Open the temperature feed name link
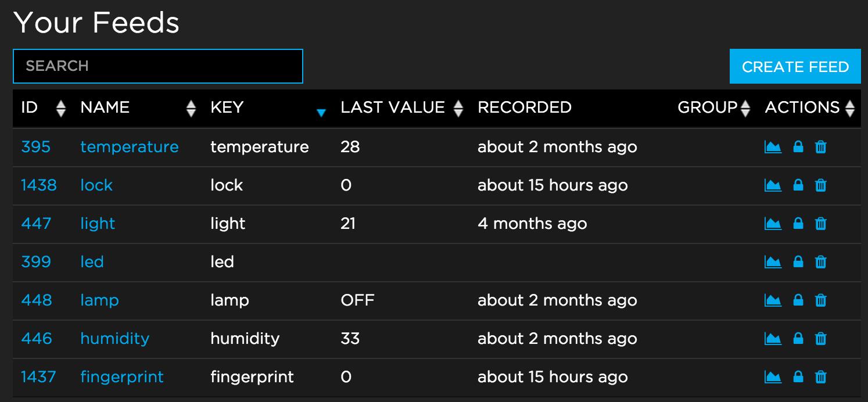Screen dimensions: 868x402 pyautogui.click(x=129, y=147)
